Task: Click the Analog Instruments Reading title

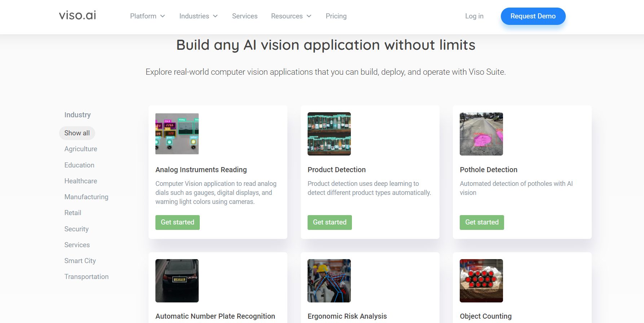Action: (x=201, y=170)
